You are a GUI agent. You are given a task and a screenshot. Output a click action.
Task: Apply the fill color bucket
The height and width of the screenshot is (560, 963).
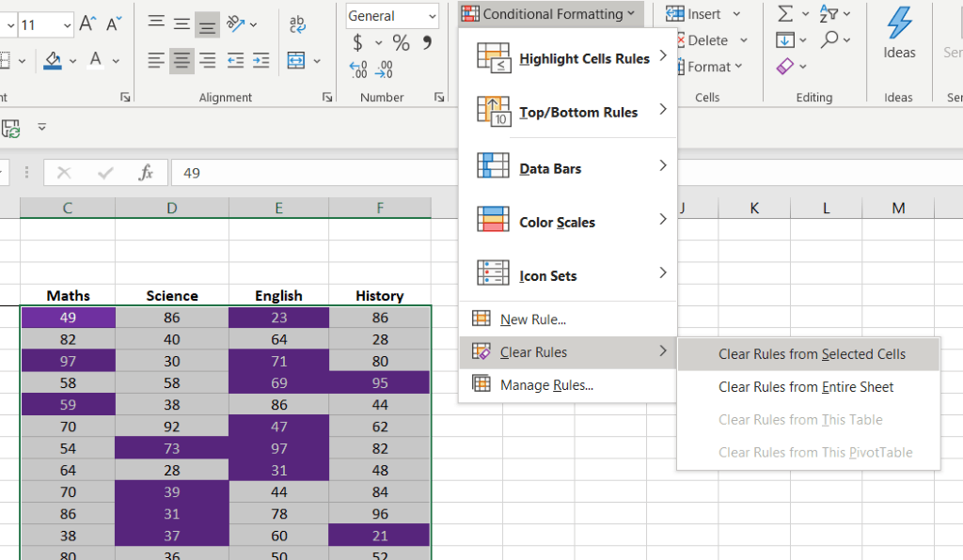(53, 60)
